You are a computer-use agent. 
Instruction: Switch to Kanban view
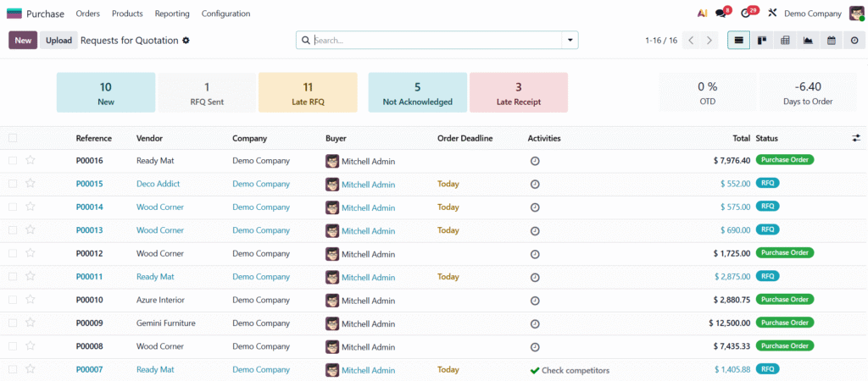point(762,41)
